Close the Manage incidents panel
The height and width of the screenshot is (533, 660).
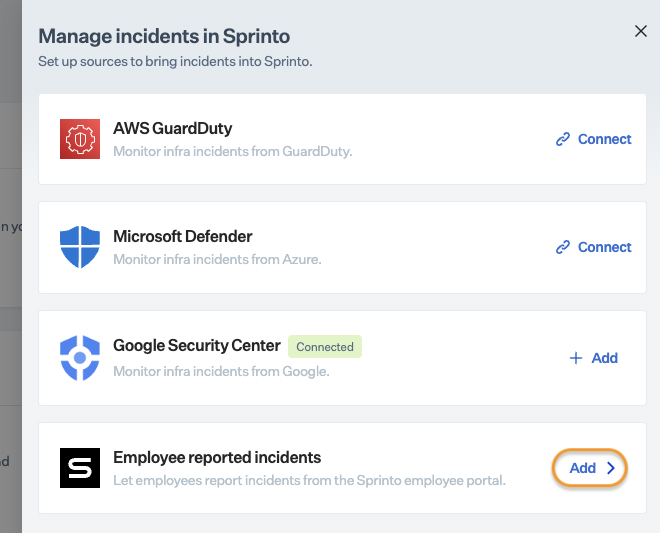[641, 31]
